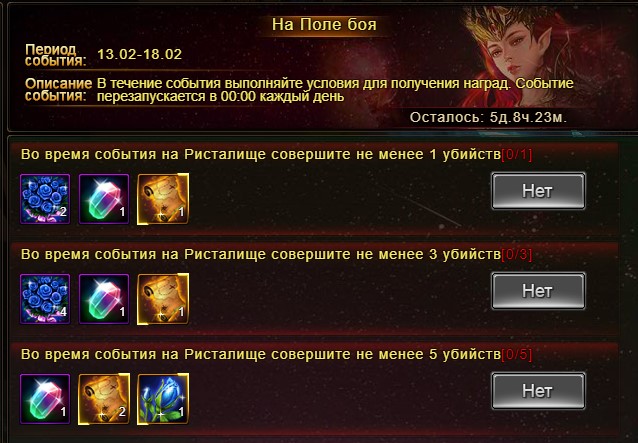Screen dimensions: 638x443
Task: Select rainbow crystal in 3-kill quest row
Action: click(x=104, y=299)
